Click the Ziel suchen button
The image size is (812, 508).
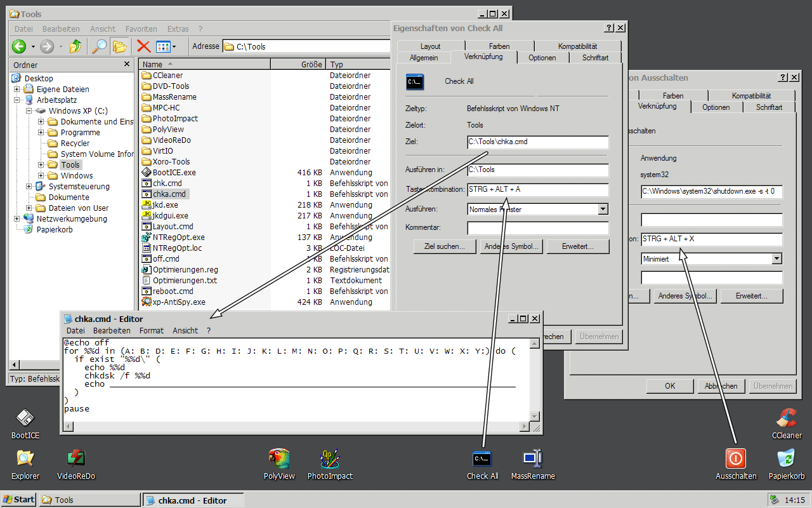click(444, 246)
